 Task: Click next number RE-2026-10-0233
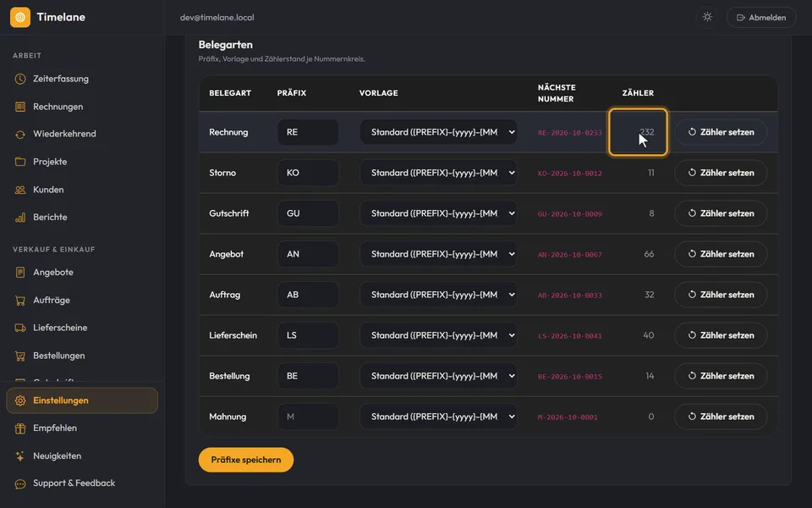click(569, 133)
